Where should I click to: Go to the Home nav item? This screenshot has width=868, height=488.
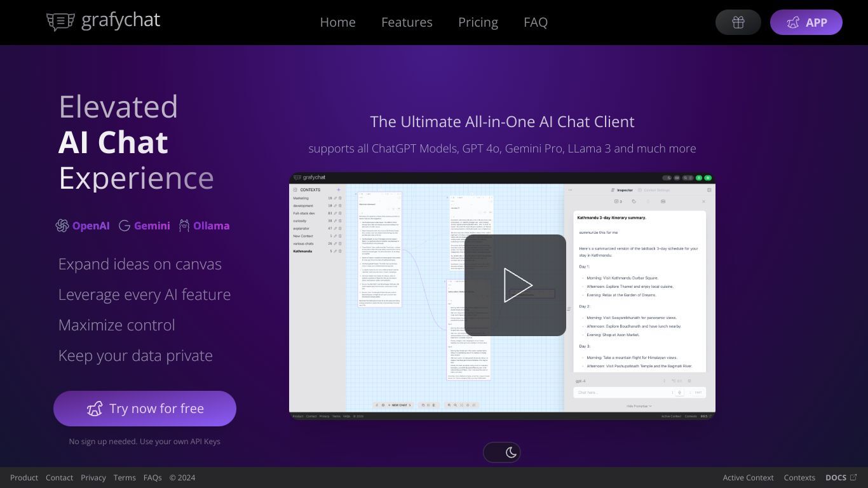(x=337, y=22)
